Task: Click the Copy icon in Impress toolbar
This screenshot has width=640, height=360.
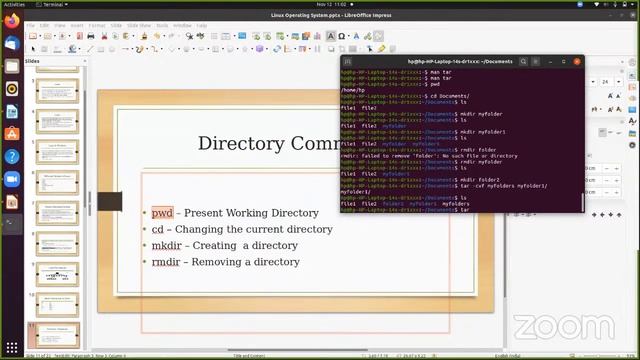Action: [x=116, y=36]
